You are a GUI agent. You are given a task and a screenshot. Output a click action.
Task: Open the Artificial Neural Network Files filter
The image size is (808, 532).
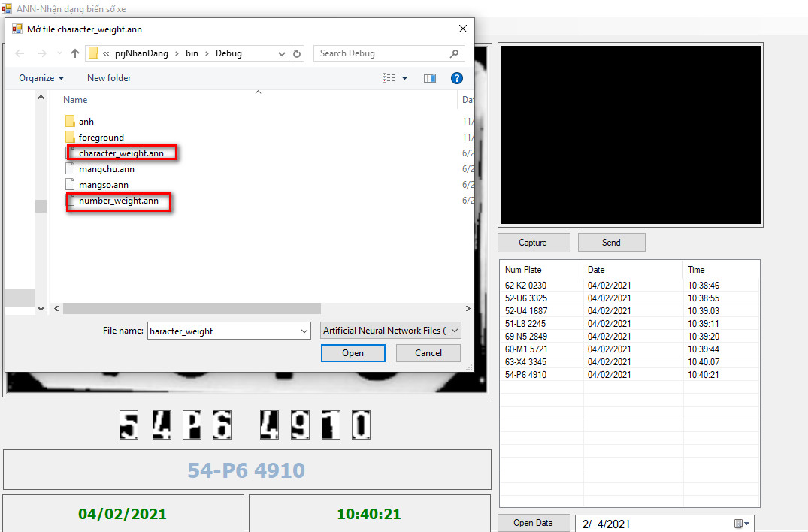click(391, 331)
